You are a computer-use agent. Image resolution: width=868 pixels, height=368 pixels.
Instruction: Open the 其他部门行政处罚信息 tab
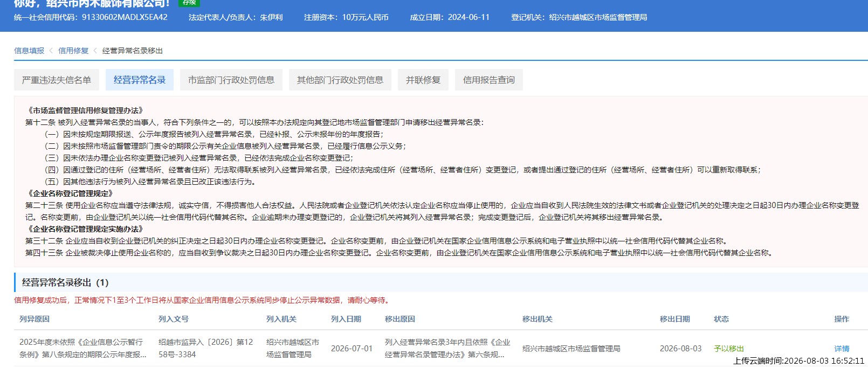click(x=340, y=80)
